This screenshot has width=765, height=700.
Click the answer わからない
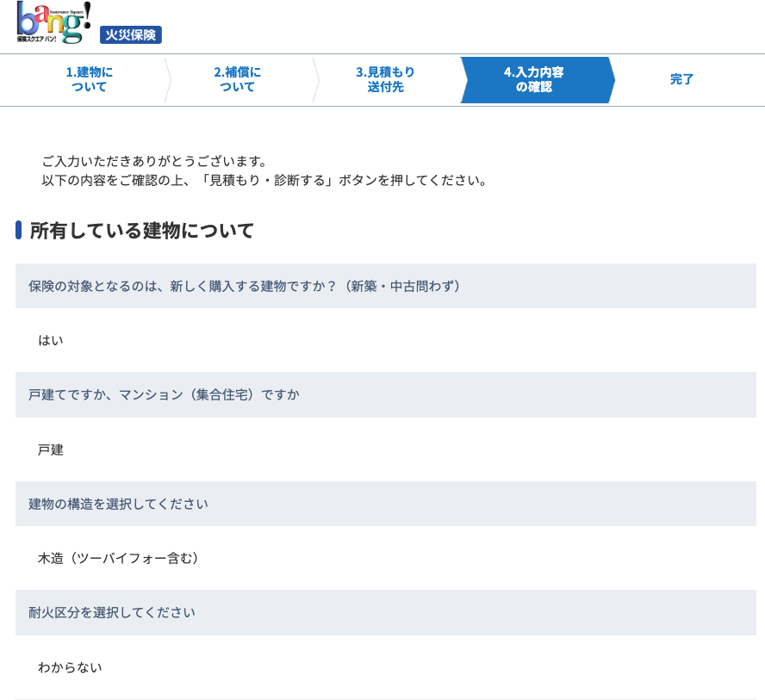pyautogui.click(x=70, y=667)
